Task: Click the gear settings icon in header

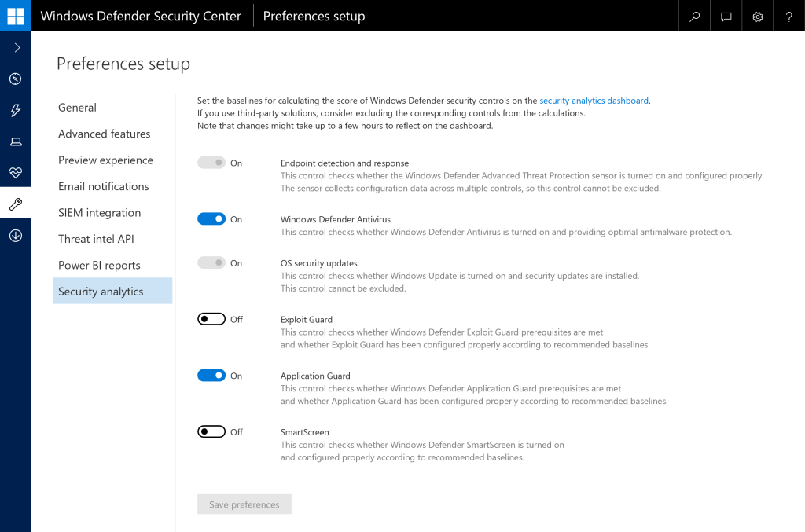Action: [x=758, y=16]
